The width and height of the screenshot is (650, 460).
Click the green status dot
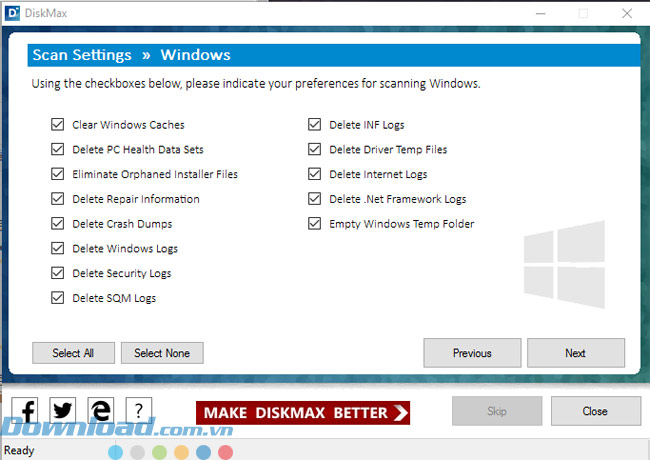click(159, 453)
